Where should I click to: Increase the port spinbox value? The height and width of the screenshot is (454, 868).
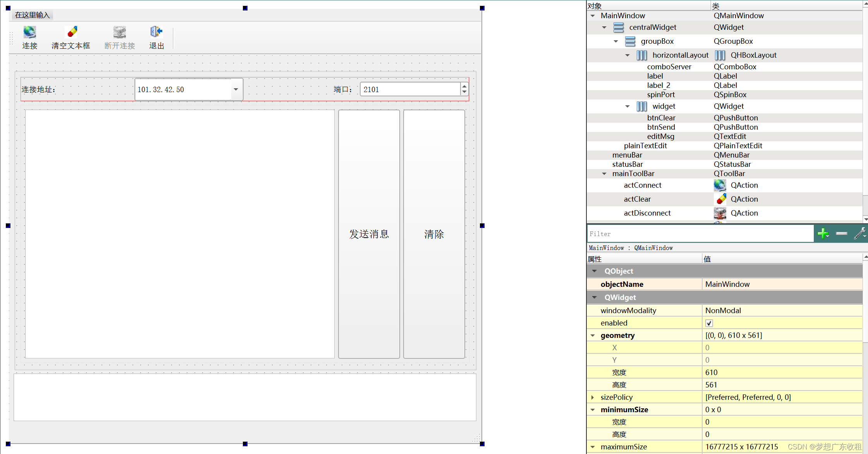click(x=464, y=86)
